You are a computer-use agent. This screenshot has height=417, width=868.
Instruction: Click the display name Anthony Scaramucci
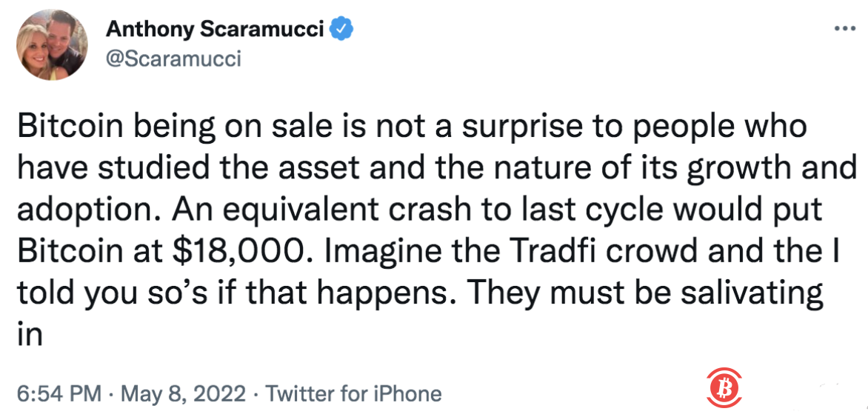[x=216, y=30]
